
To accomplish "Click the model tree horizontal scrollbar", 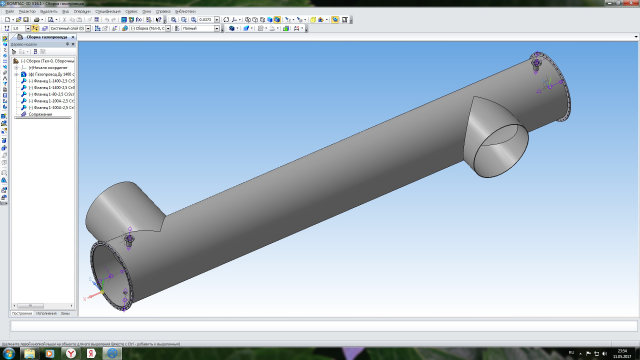I will click(x=43, y=306).
